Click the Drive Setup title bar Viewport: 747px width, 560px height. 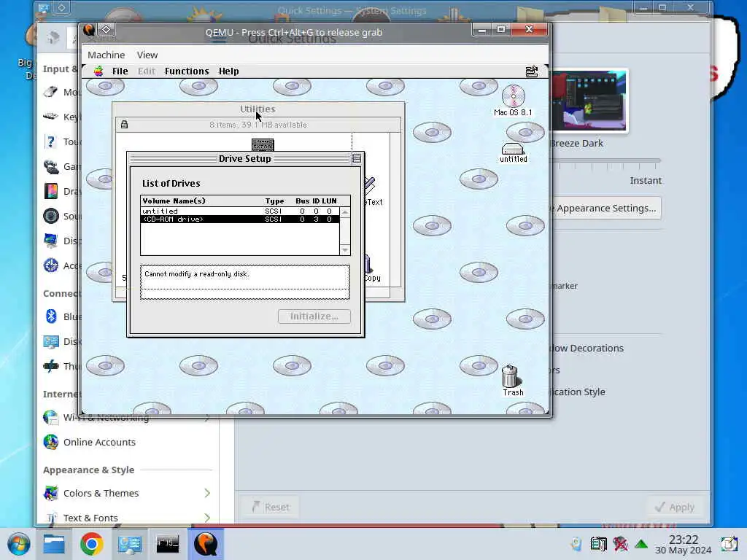(x=245, y=158)
